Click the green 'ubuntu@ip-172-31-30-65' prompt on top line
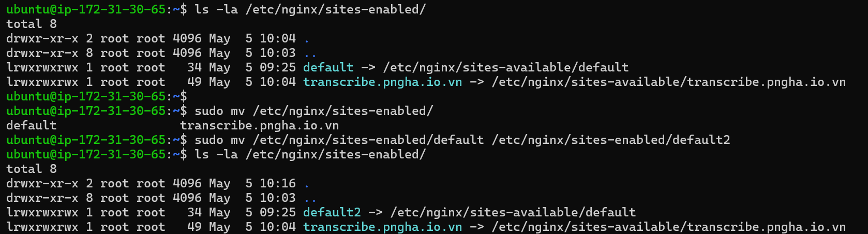This screenshot has height=234, width=868. (86, 9)
